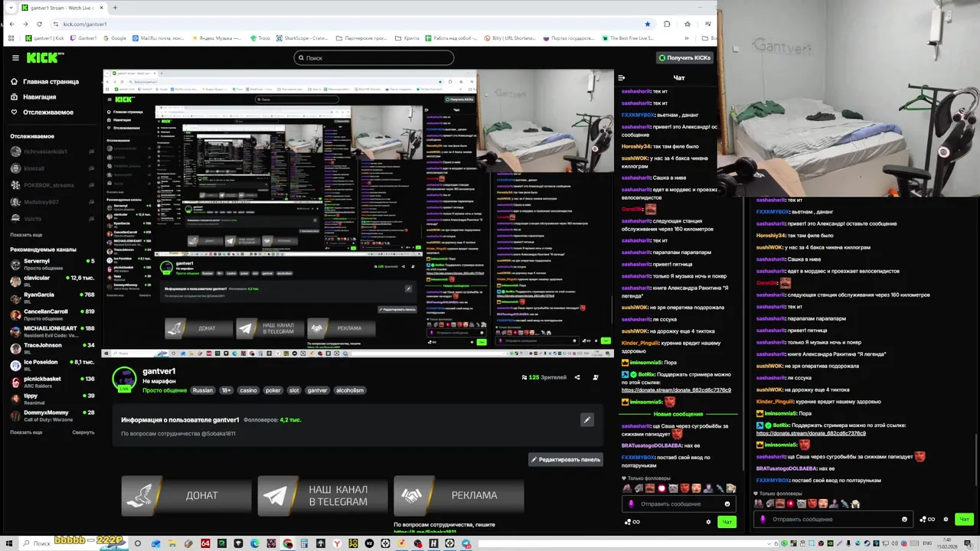
Task: Open popout chat settings gear
Action: pyautogui.click(x=946, y=519)
